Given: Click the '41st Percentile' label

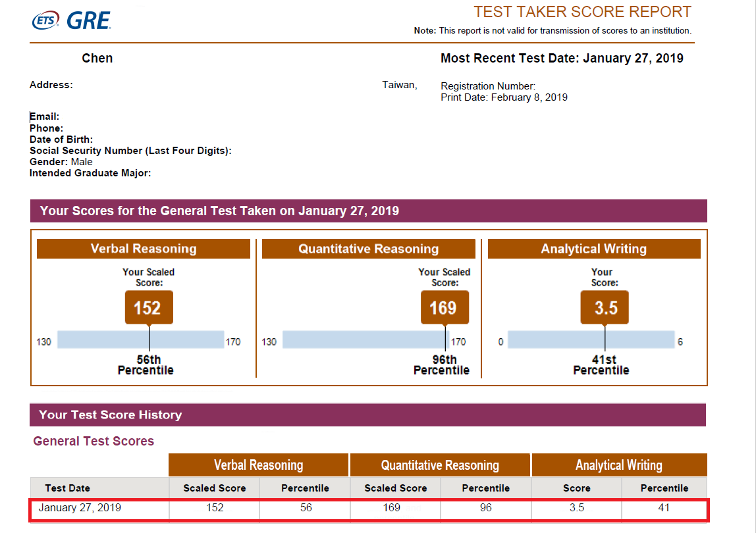Looking at the screenshot, I should 601,365.
